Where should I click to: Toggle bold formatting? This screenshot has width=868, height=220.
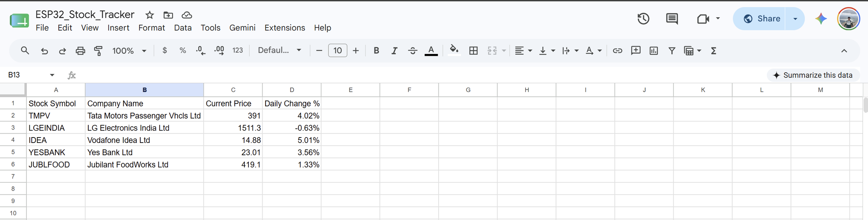pos(376,51)
